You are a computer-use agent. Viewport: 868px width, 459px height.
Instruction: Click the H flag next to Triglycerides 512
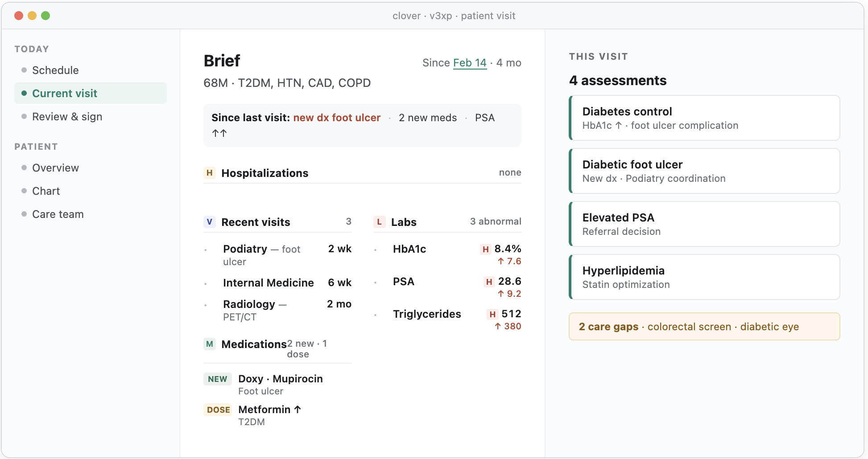492,314
